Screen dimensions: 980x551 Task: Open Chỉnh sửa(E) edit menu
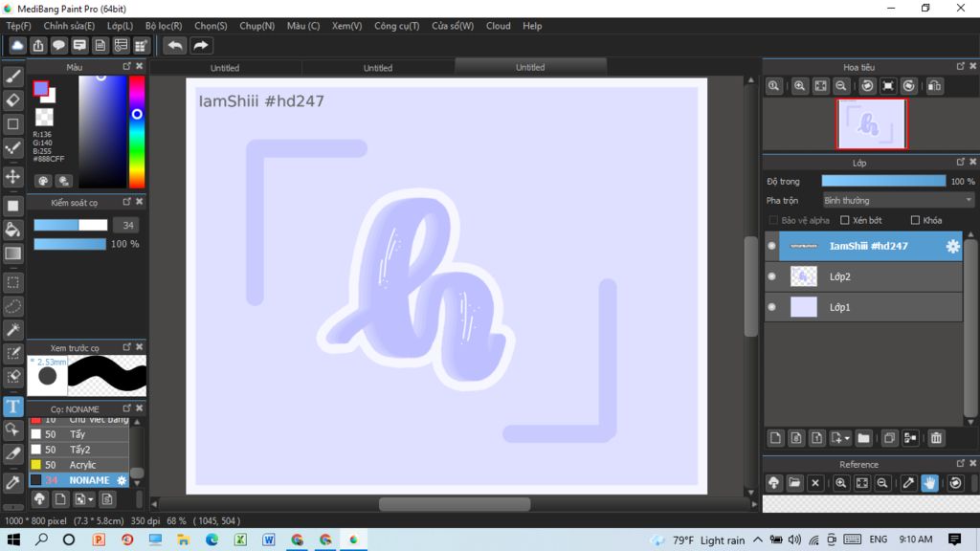pos(69,26)
